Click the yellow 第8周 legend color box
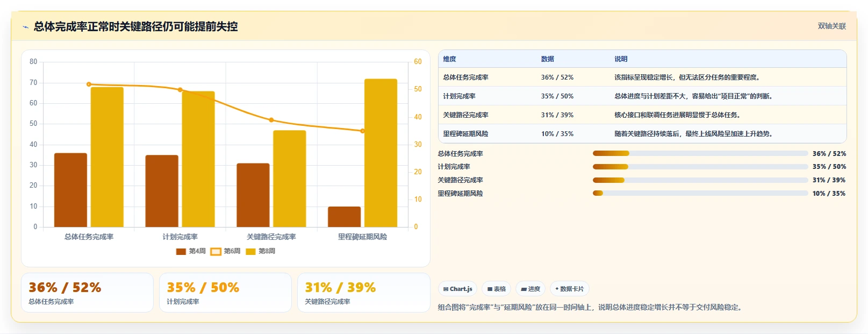This screenshot has height=334, width=868. coord(250,251)
